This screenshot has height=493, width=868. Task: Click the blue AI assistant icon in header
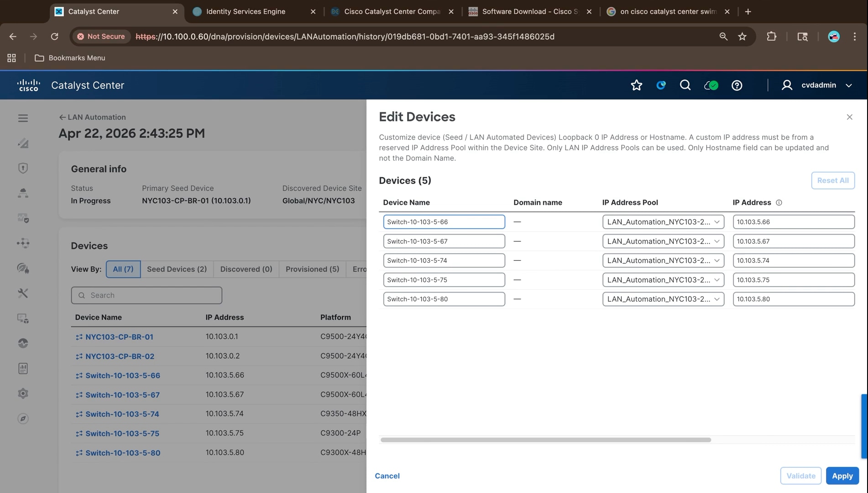(661, 85)
